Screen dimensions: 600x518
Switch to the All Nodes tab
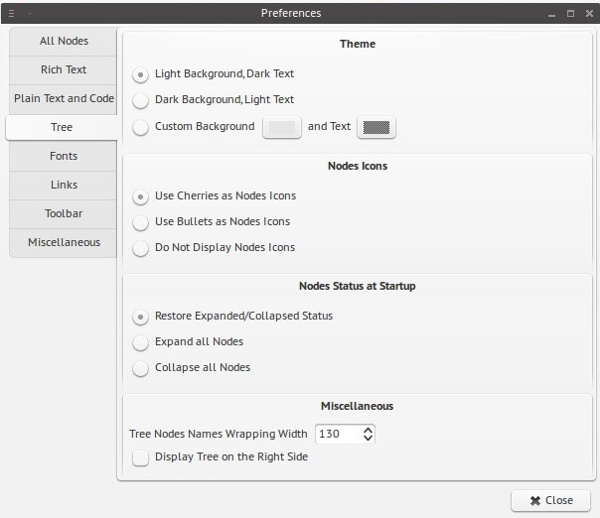pos(64,41)
